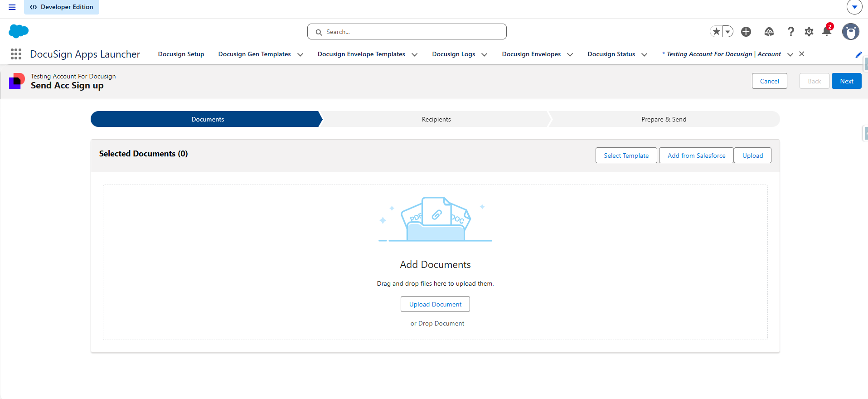
Task: Focus the global Search field
Action: (x=407, y=32)
